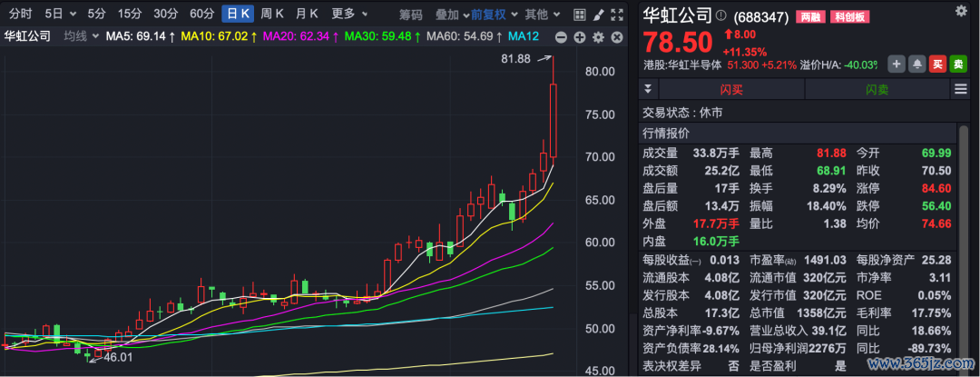This screenshot has width=980, height=377.
Task: Click the 46.01 low price marker on chart
Action: point(118,358)
